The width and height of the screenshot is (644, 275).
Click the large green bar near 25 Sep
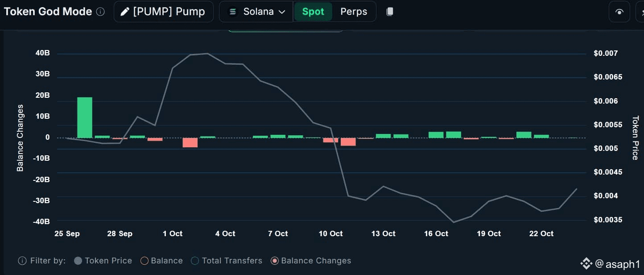[x=85, y=117]
